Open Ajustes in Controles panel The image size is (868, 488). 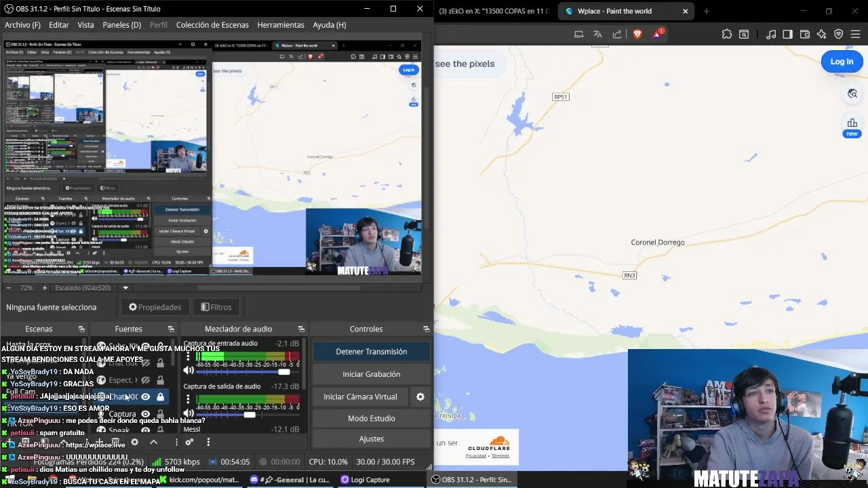tap(372, 439)
